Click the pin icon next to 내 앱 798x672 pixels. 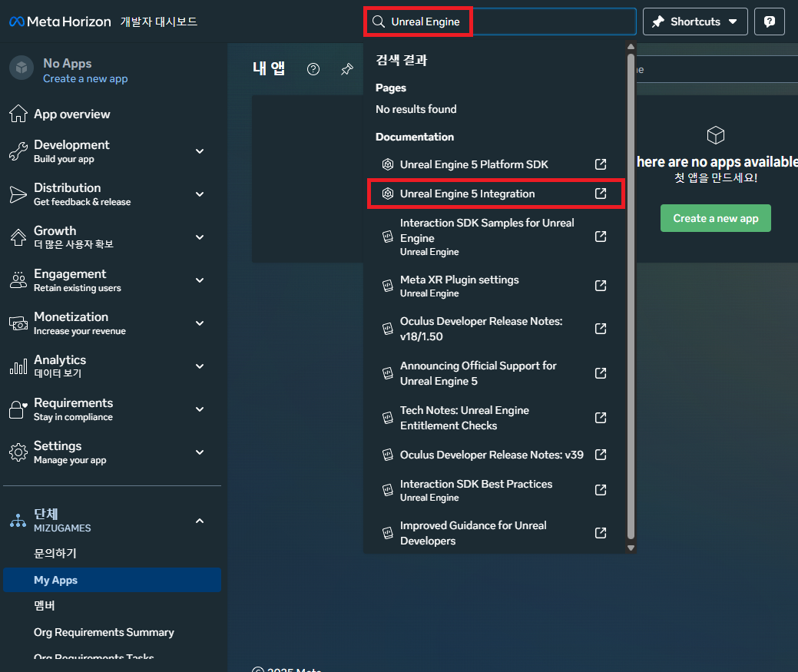click(346, 69)
